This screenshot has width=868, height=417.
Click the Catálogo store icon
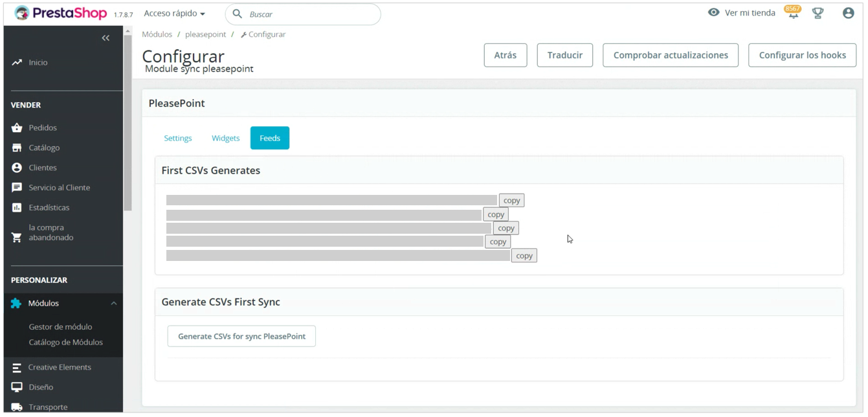pos(17,148)
